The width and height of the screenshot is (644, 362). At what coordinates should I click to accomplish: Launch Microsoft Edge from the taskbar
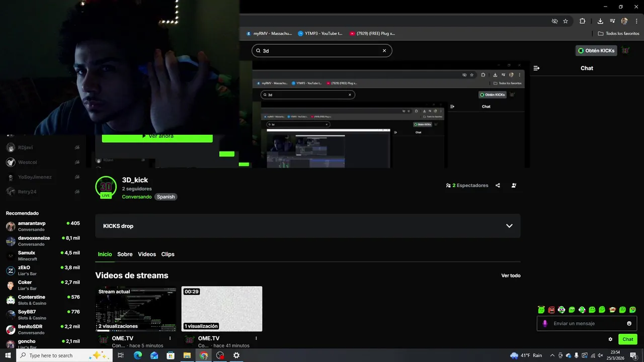coord(137,355)
